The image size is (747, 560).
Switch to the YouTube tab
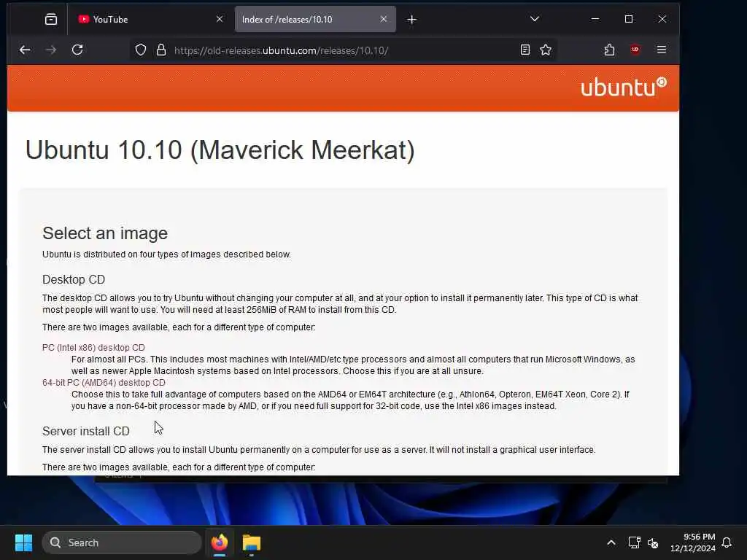pos(150,20)
